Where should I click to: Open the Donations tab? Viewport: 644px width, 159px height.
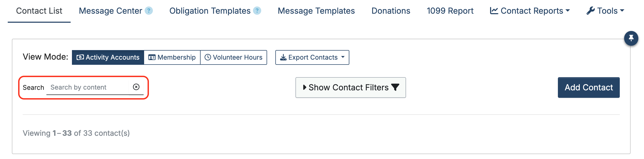coord(391,11)
